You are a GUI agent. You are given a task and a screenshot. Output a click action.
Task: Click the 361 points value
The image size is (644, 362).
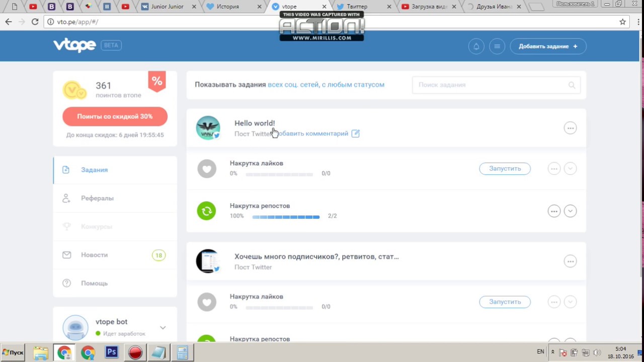[104, 86]
